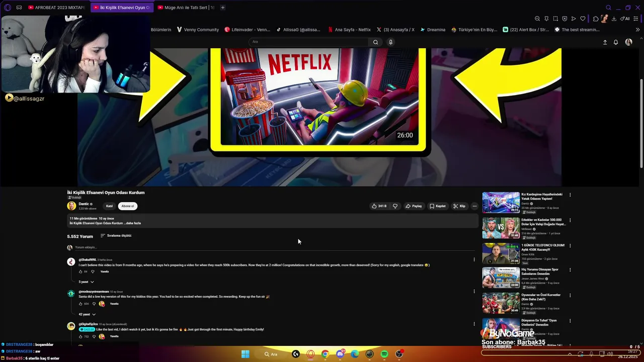Open options menu for @ShakalWNL comment
644x362 pixels.
coord(474,259)
